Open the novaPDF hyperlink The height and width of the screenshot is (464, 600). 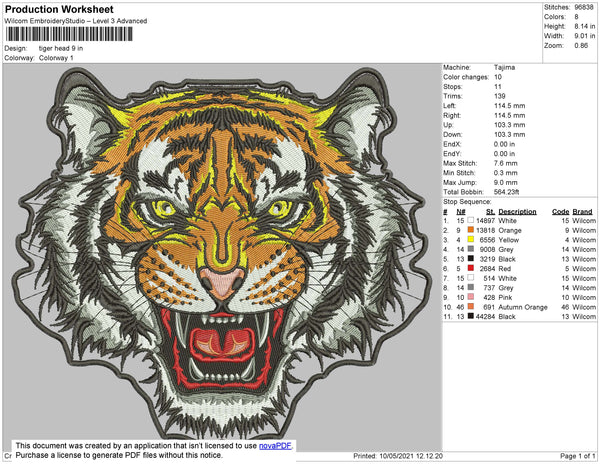coord(275,446)
